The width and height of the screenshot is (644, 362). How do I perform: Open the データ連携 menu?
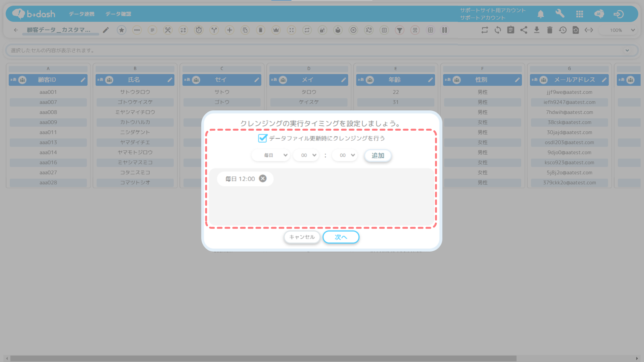[81, 14]
